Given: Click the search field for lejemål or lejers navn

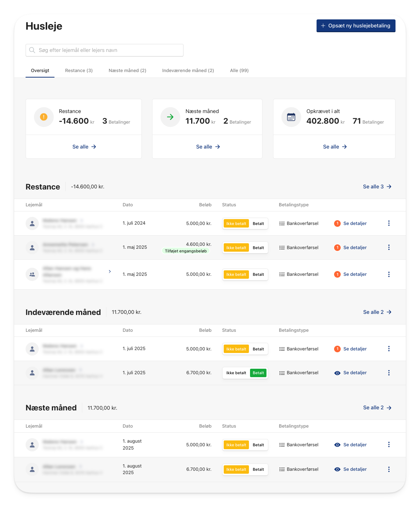Looking at the screenshot, I should point(105,50).
